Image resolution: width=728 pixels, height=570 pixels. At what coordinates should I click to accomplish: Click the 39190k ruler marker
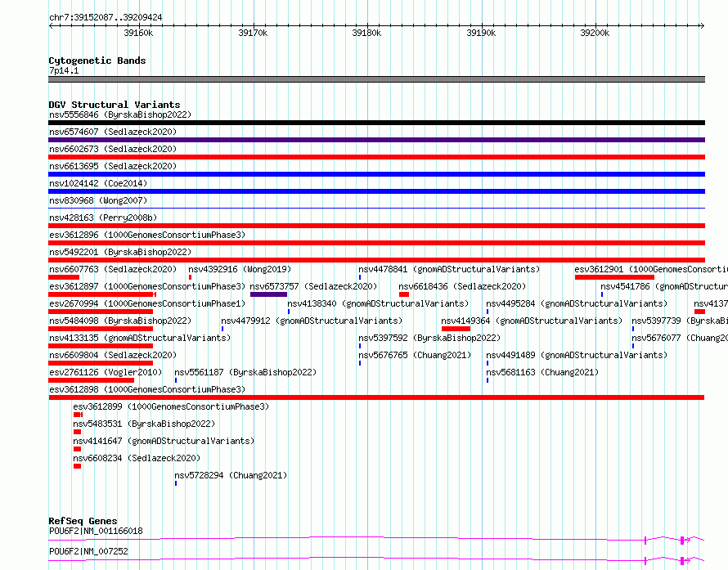481,33
